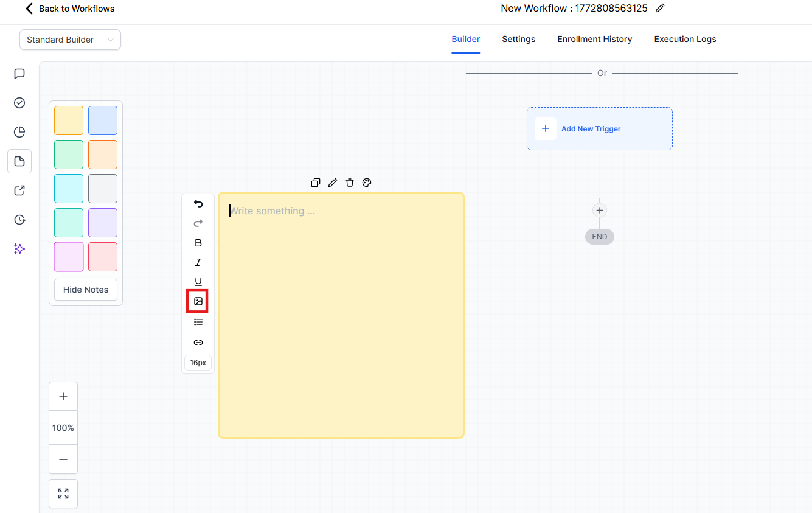Delete the sticky note with trash icon
Image resolution: width=812 pixels, height=513 pixels.
pos(350,183)
